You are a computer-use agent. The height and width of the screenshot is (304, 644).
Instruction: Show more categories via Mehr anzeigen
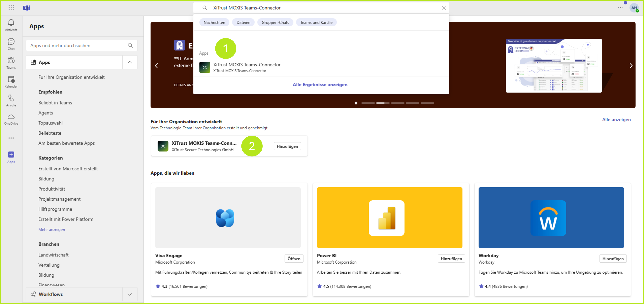(51, 229)
